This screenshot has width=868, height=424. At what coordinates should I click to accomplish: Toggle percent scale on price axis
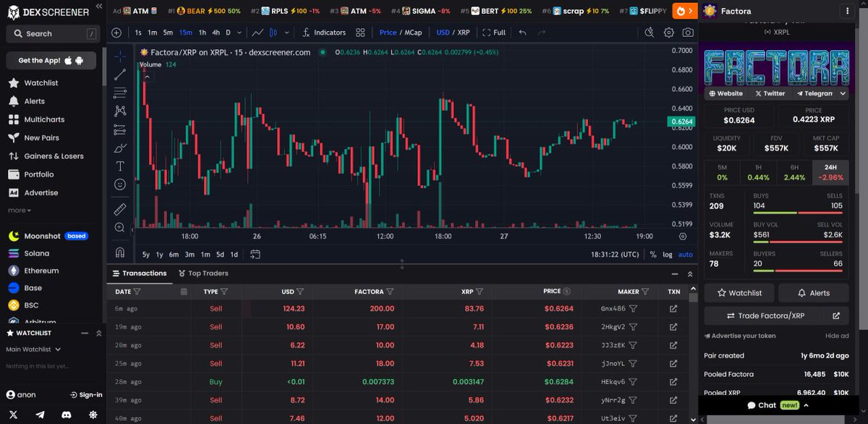653,255
